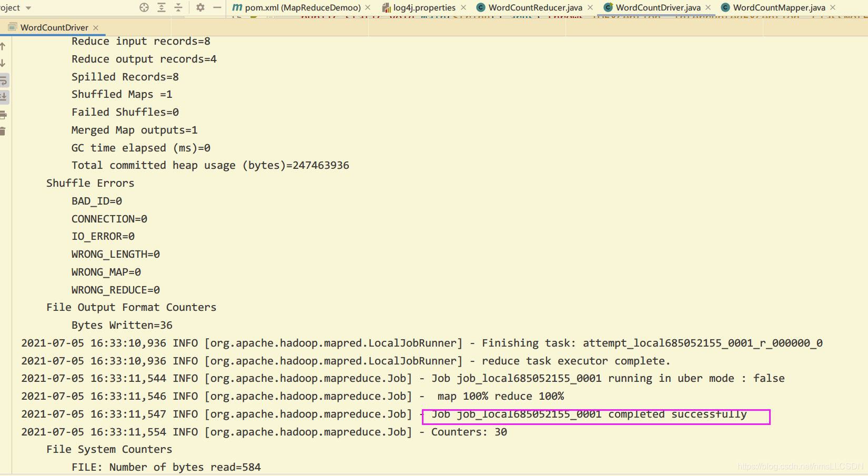Switch to pom.xml (MapReduceDemoo) tab
Viewport: 868px width, 476px height.
302,7
